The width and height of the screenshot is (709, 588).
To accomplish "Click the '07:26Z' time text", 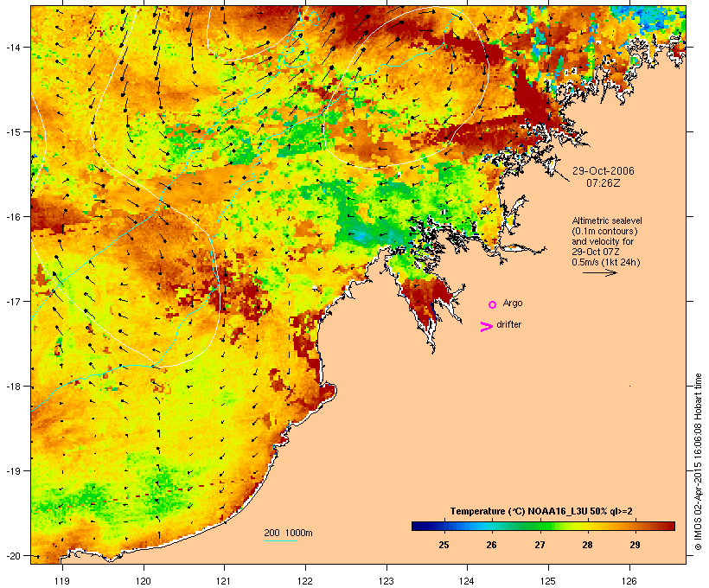I will pos(604,183).
